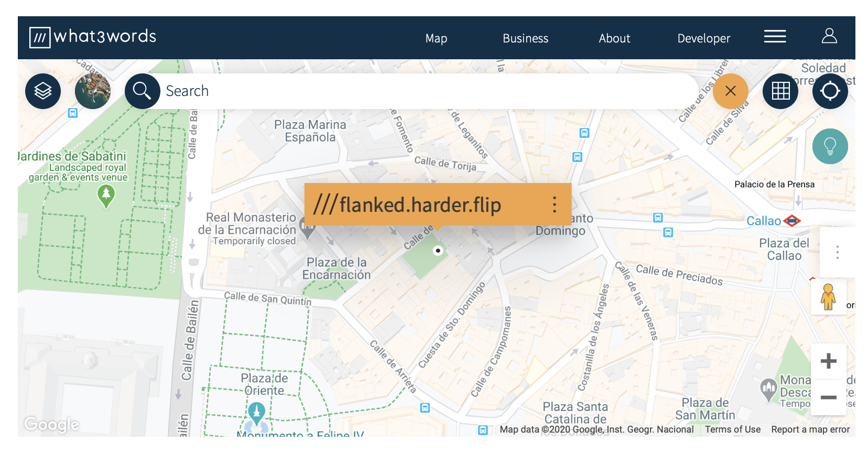Click the Calle de San Quintín label
Viewport: 868px width, 452px height.
pyautogui.click(x=268, y=298)
